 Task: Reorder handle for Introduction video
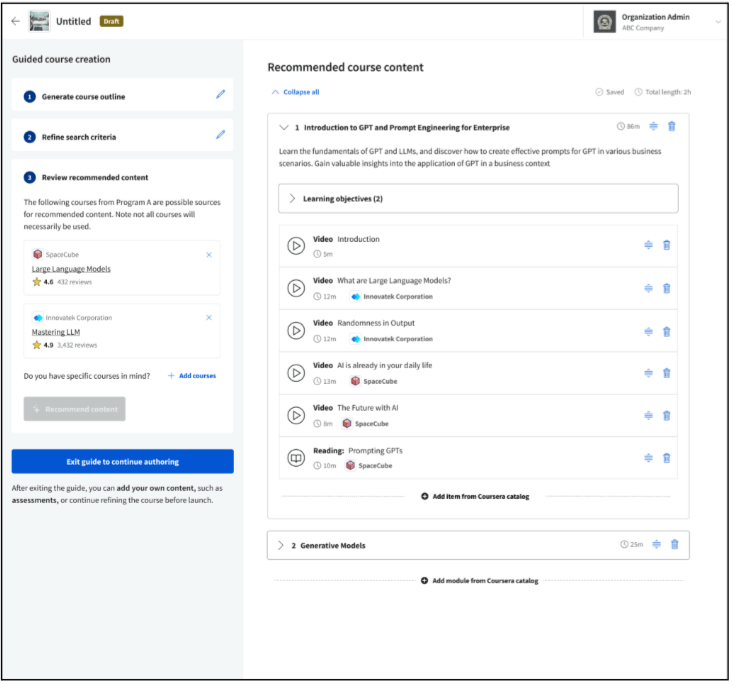(x=648, y=245)
